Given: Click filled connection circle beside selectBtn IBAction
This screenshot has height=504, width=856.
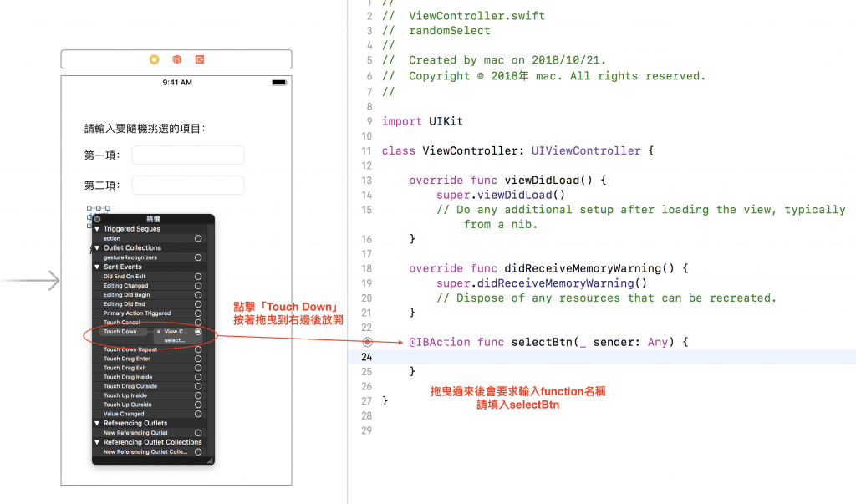Looking at the screenshot, I should (x=368, y=343).
